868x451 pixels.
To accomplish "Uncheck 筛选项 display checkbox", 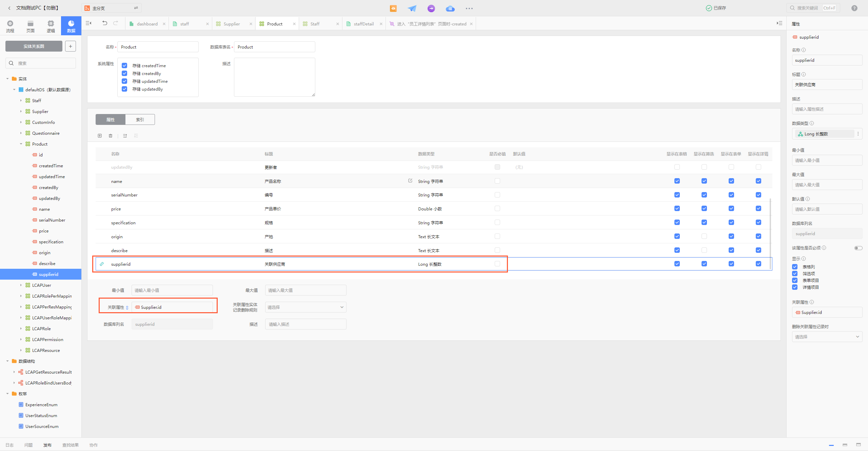I will (795, 274).
